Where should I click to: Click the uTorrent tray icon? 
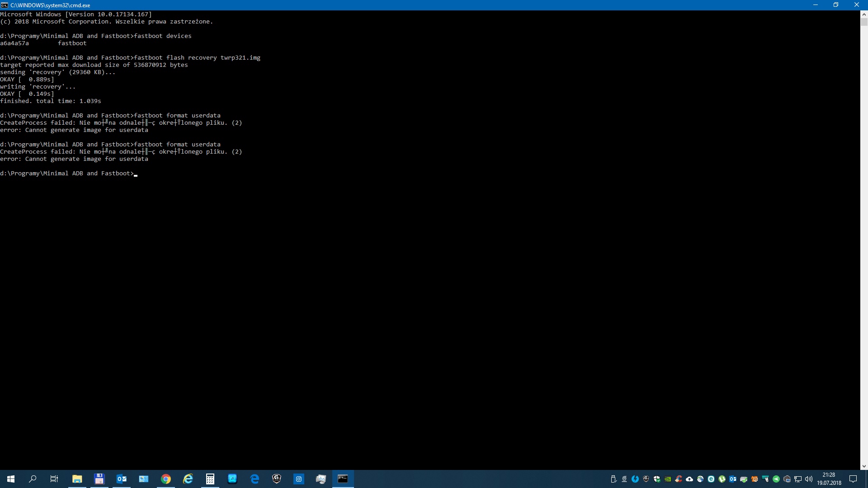722,479
